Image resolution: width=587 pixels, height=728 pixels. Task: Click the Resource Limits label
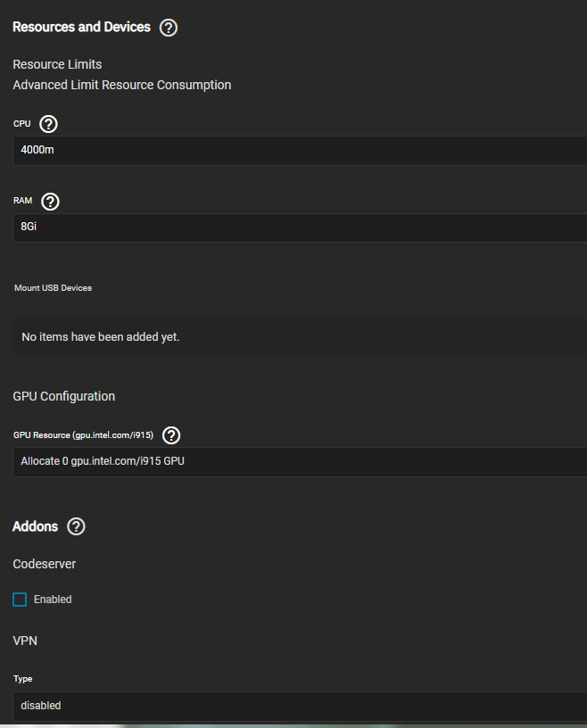coord(57,64)
